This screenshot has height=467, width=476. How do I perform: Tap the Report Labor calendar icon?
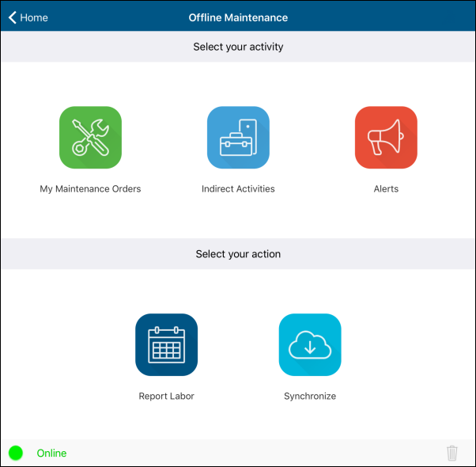pos(166,344)
